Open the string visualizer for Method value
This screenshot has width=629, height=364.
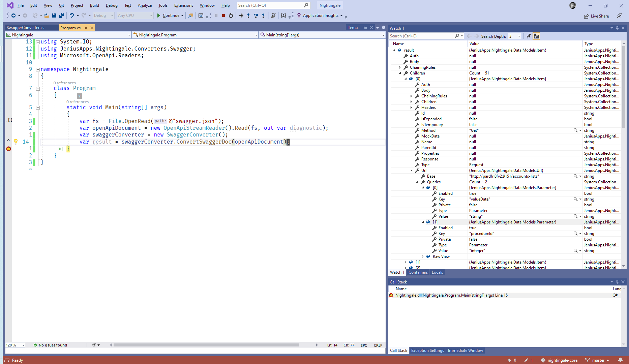(x=575, y=130)
